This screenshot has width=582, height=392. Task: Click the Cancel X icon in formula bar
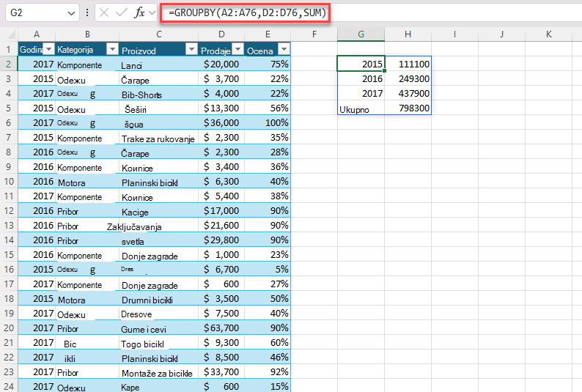104,12
